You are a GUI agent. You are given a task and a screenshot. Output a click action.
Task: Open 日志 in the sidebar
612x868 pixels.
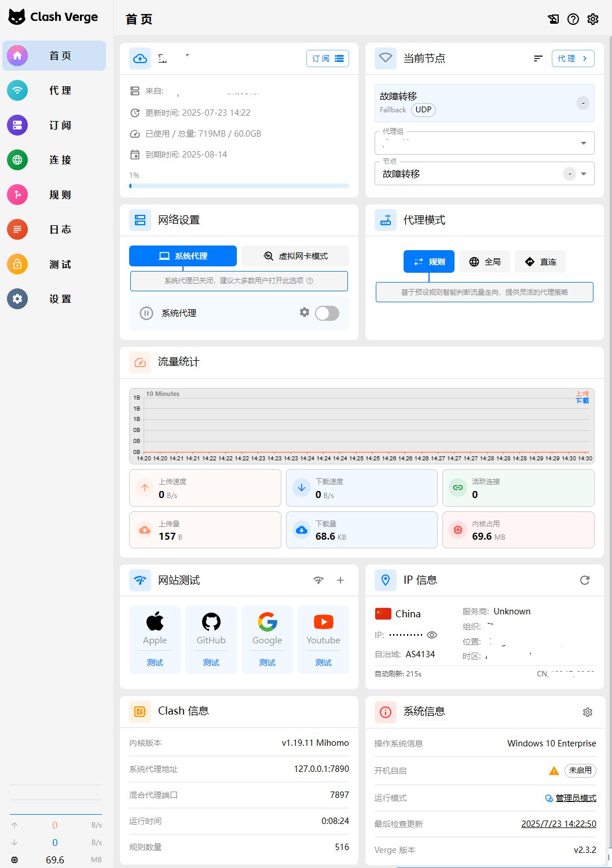tap(54, 229)
